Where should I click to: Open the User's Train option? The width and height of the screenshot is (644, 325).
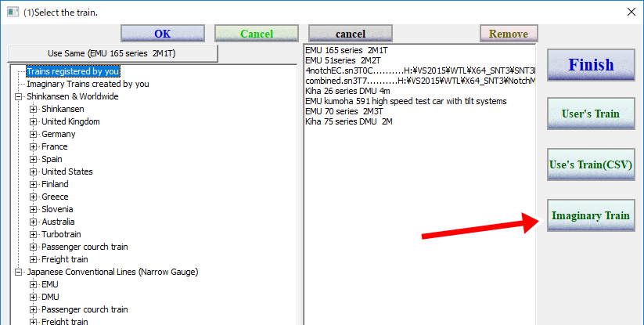click(590, 114)
